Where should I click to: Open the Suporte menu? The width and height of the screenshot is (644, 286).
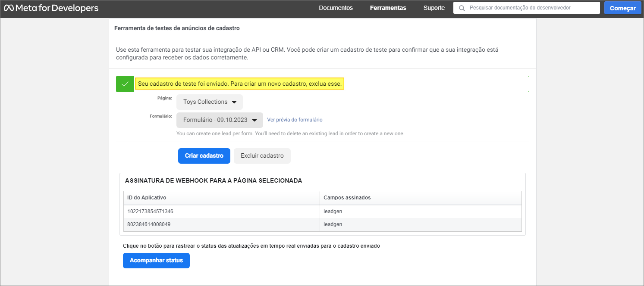[434, 8]
